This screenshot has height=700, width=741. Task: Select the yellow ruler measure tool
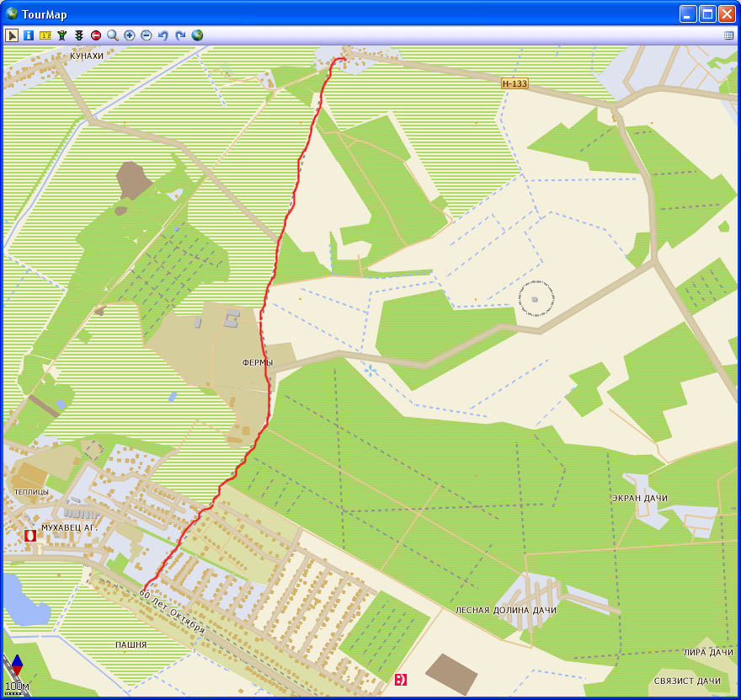tap(45, 35)
